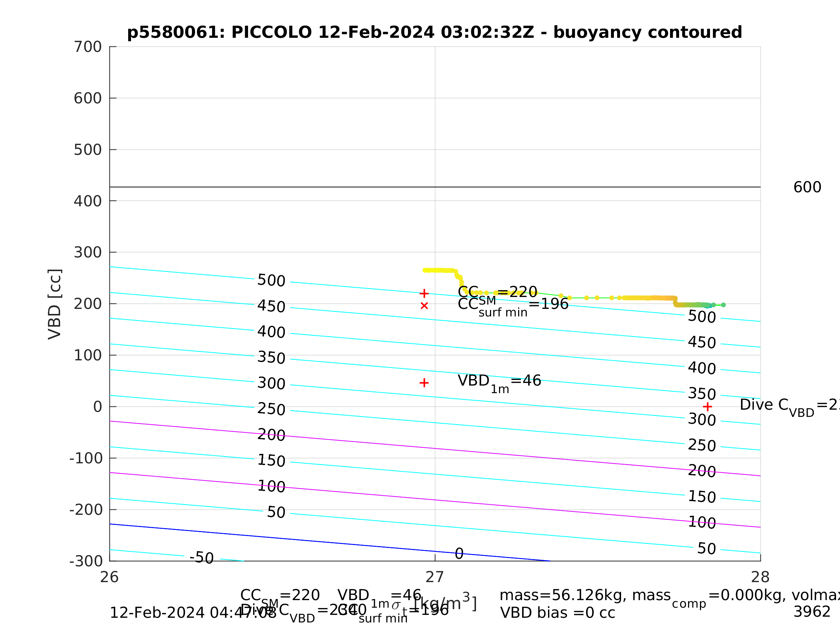840x630 pixels.
Task: Click the red plus marker beside 'Dive C VBD'
Action: pos(708,407)
